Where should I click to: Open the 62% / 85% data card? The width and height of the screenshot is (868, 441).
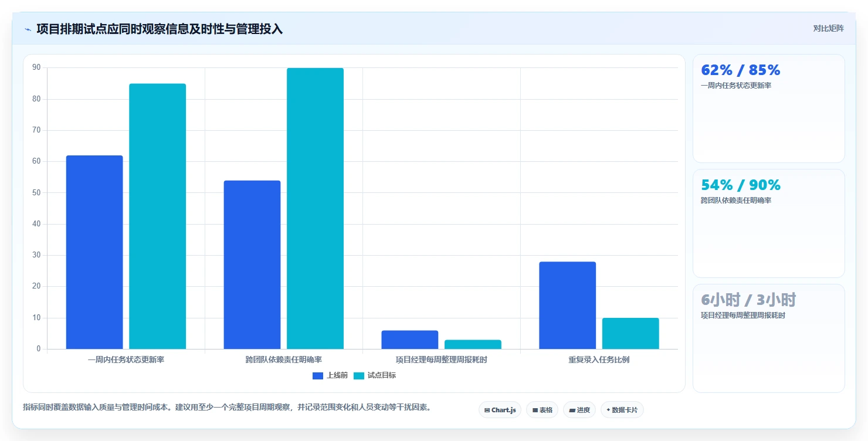pyautogui.click(x=768, y=108)
